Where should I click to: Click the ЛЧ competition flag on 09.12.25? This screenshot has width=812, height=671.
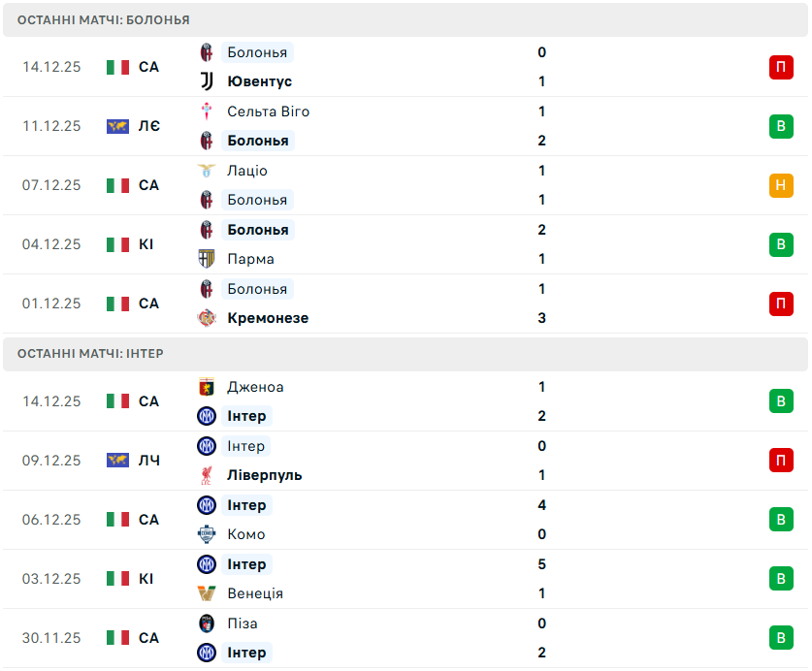(x=117, y=461)
